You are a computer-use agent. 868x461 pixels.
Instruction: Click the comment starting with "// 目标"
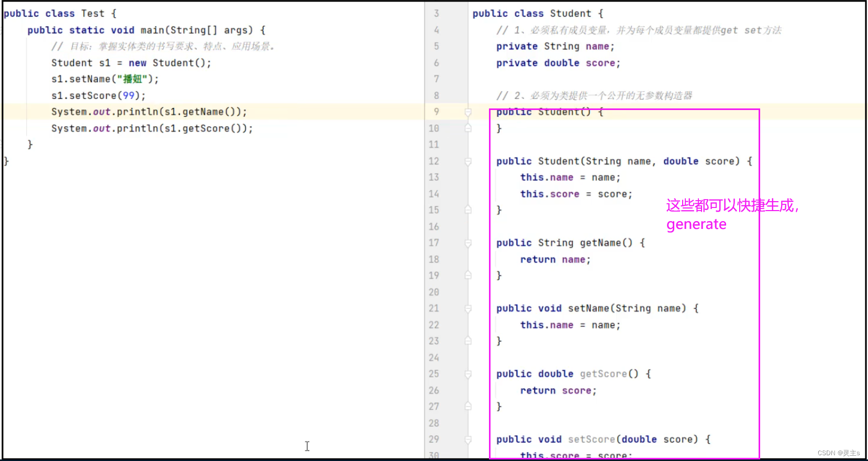click(x=163, y=46)
